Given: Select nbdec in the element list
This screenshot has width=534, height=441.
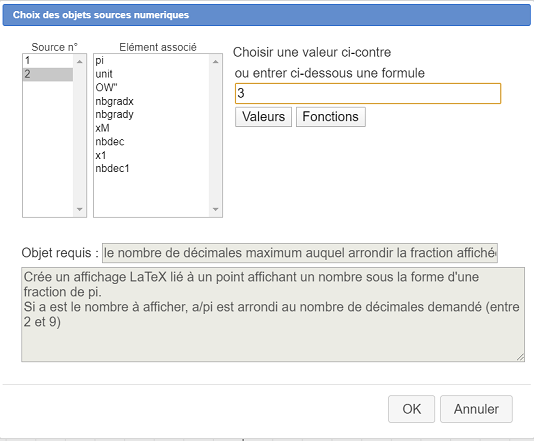Looking at the screenshot, I should pyautogui.click(x=152, y=142).
